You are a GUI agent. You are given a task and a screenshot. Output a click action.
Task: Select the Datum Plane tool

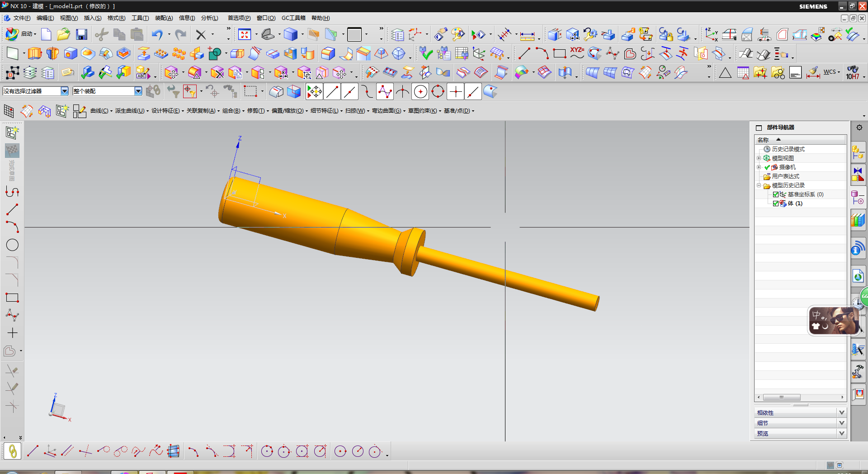point(13,53)
